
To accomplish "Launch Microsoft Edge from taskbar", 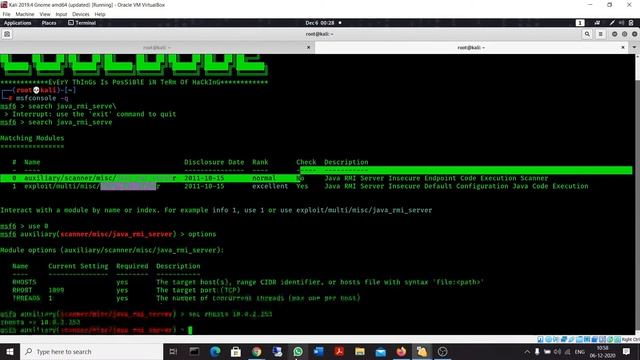I will (215, 351).
